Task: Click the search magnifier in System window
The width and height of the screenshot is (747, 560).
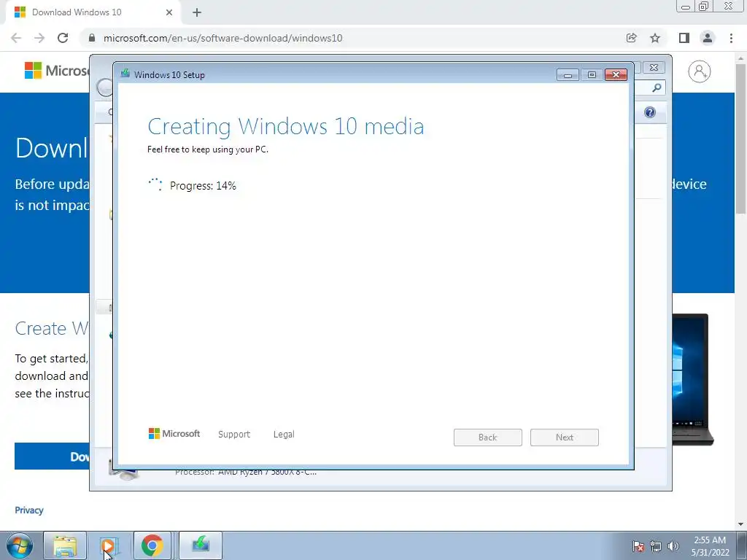Action: click(x=657, y=87)
